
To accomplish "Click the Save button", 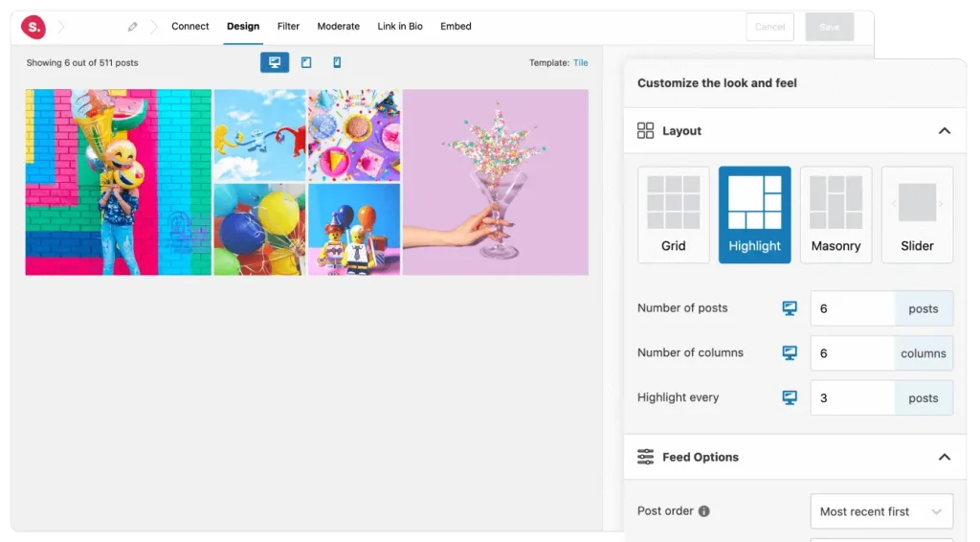I will point(829,27).
